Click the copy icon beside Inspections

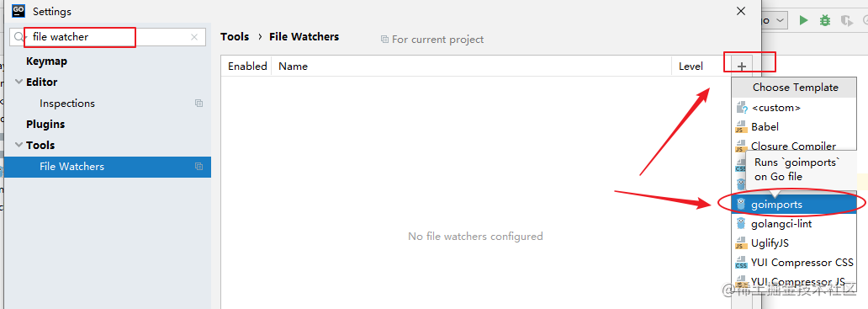[198, 103]
